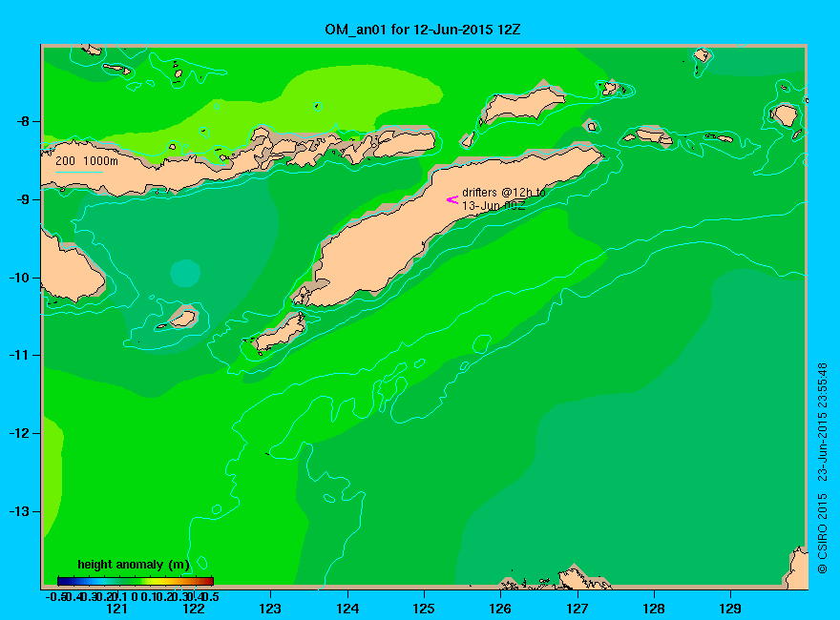Click the "drifters @12h to" annotation text
The height and width of the screenshot is (620, 840).
tap(504, 193)
